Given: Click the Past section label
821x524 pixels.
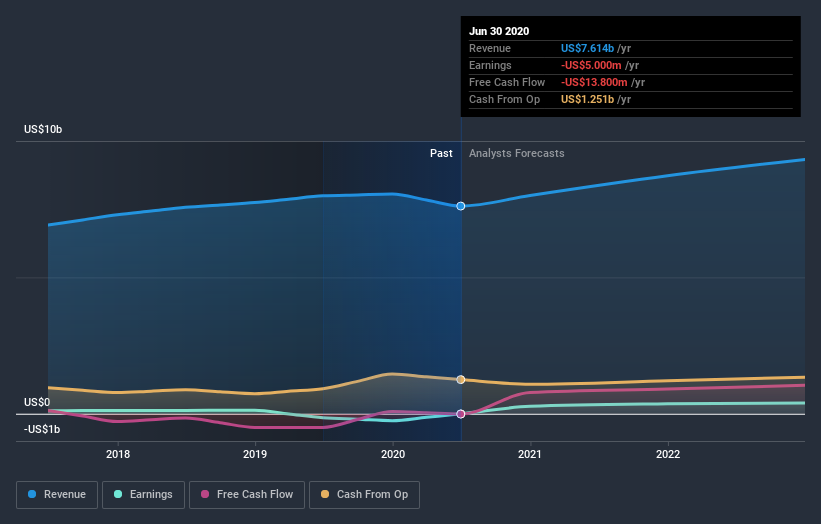Looking at the screenshot, I should (x=441, y=153).
